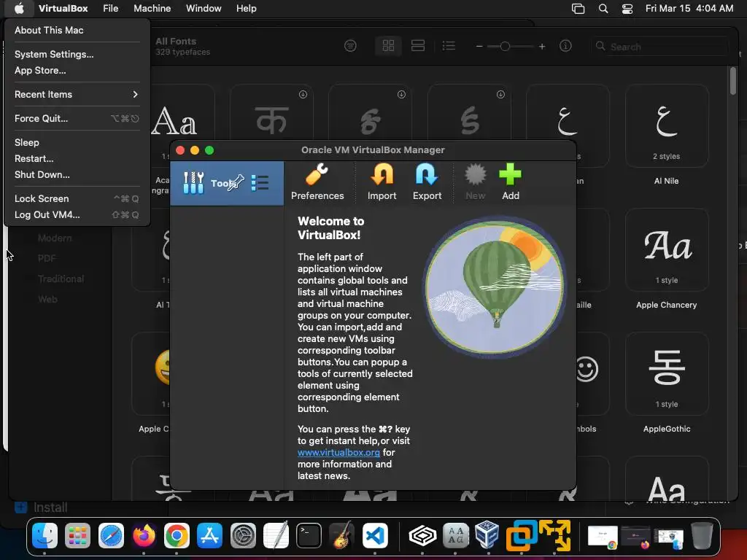Image resolution: width=747 pixels, height=560 pixels.
Task: Download the Devanagari क font
Action: point(303,94)
